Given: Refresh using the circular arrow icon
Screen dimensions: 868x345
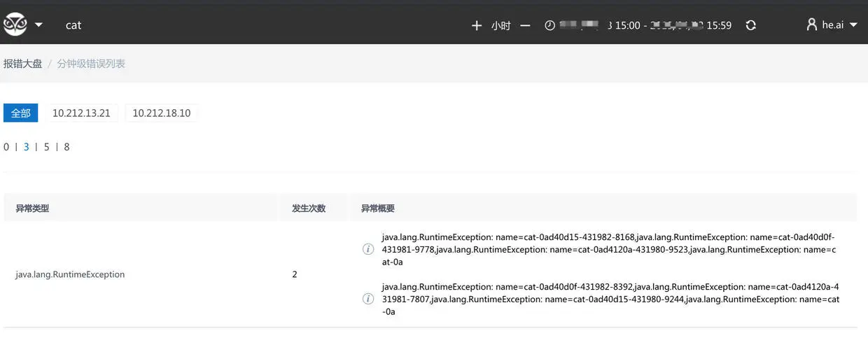Looking at the screenshot, I should pos(751,25).
